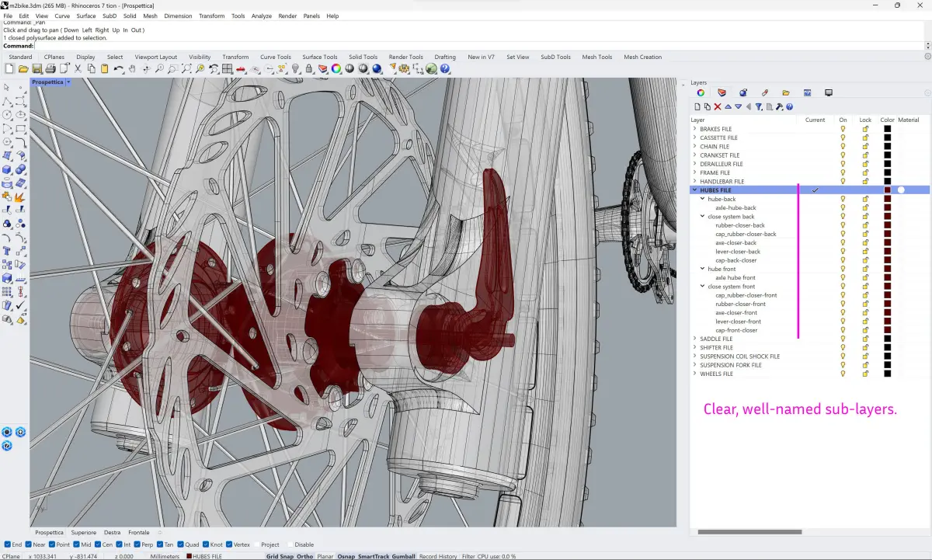Turn off the BRAKES FILE layer bulb

point(843,129)
